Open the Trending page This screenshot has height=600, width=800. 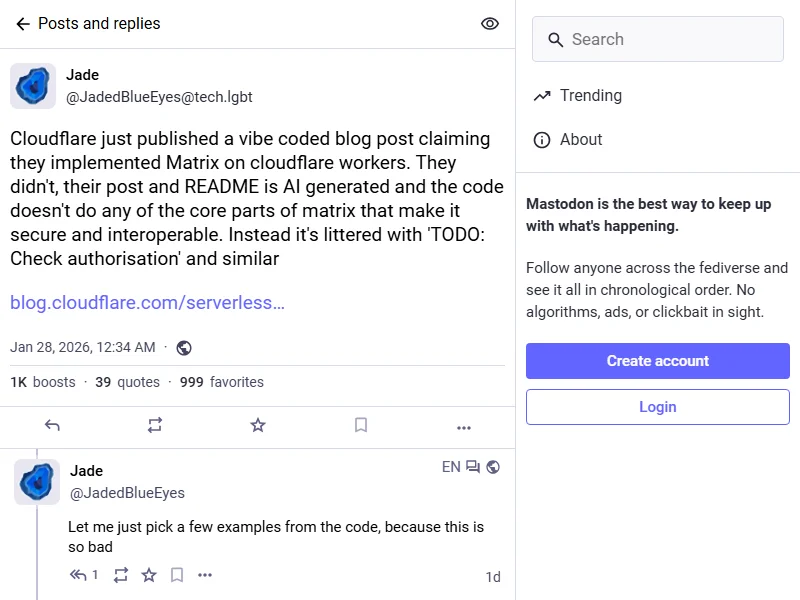tap(590, 96)
